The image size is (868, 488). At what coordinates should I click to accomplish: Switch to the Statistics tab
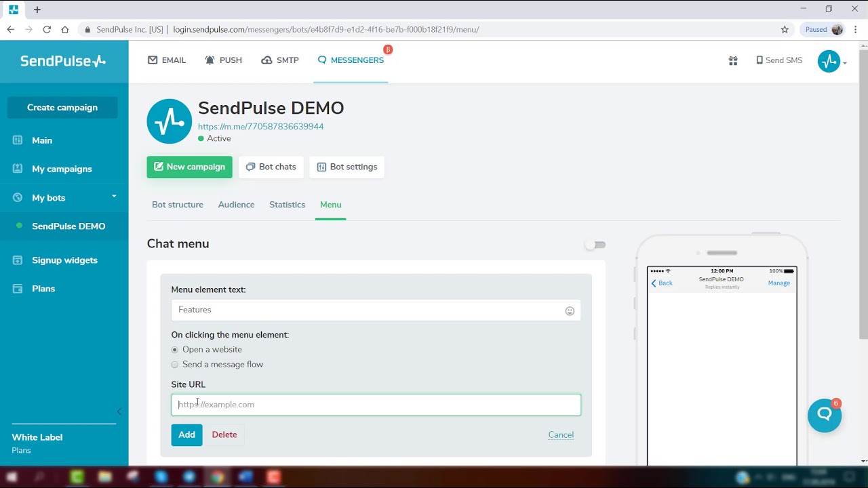pyautogui.click(x=287, y=205)
